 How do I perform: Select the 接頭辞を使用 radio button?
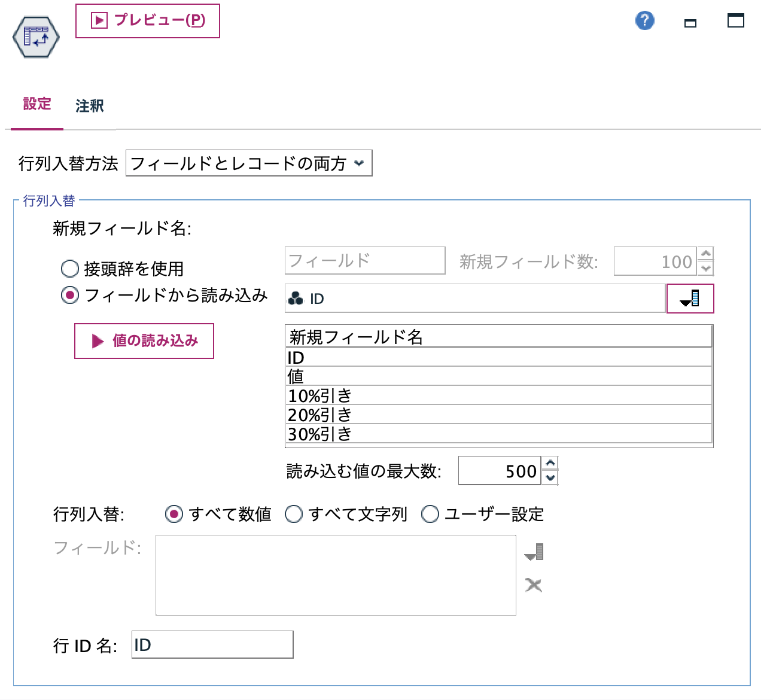tap(69, 269)
